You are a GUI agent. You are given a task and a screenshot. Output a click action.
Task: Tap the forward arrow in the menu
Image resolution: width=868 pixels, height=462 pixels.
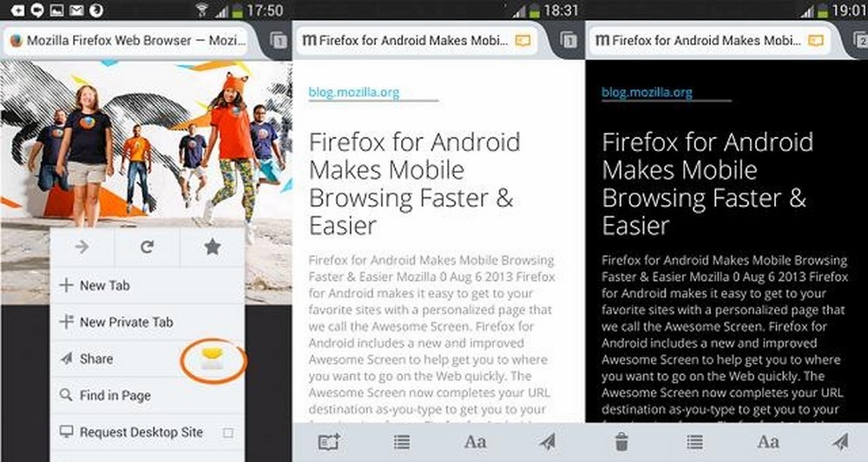point(82,247)
